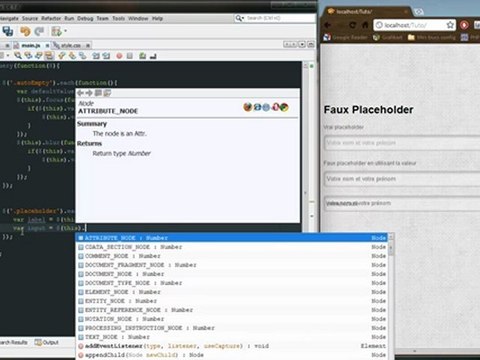
Task: Switch to the style.css editor tab
Action: point(70,45)
